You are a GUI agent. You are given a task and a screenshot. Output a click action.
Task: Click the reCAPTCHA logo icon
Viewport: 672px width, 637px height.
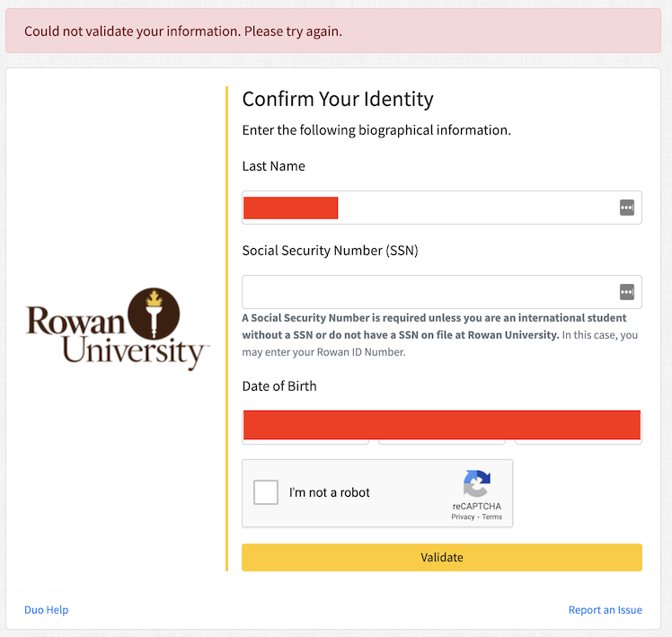tap(477, 485)
